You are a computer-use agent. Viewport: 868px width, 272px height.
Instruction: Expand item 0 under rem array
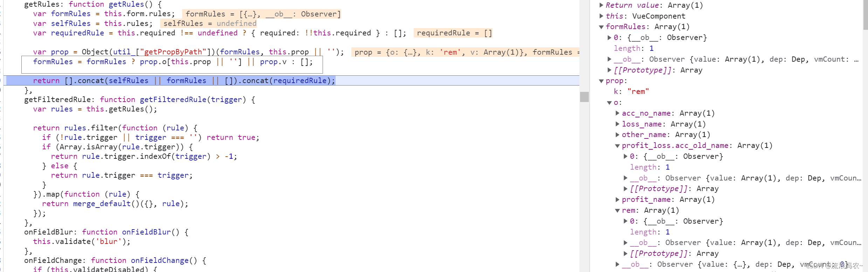(625, 221)
